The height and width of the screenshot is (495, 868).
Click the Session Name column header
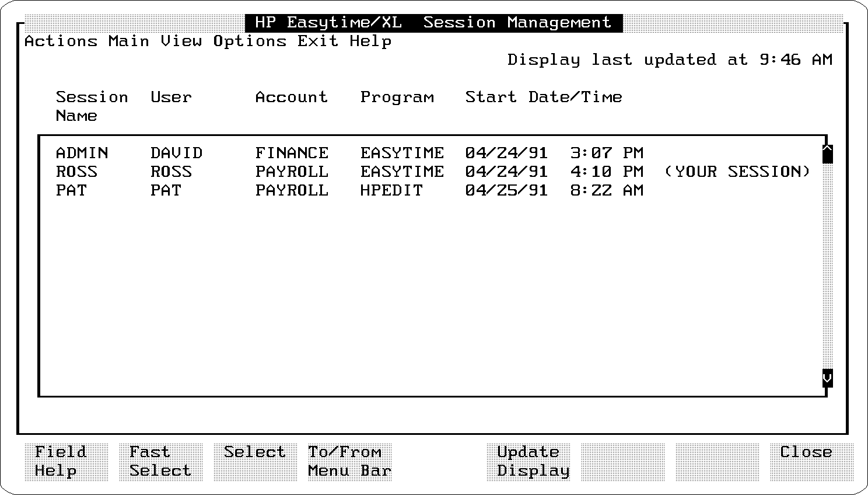click(92, 106)
